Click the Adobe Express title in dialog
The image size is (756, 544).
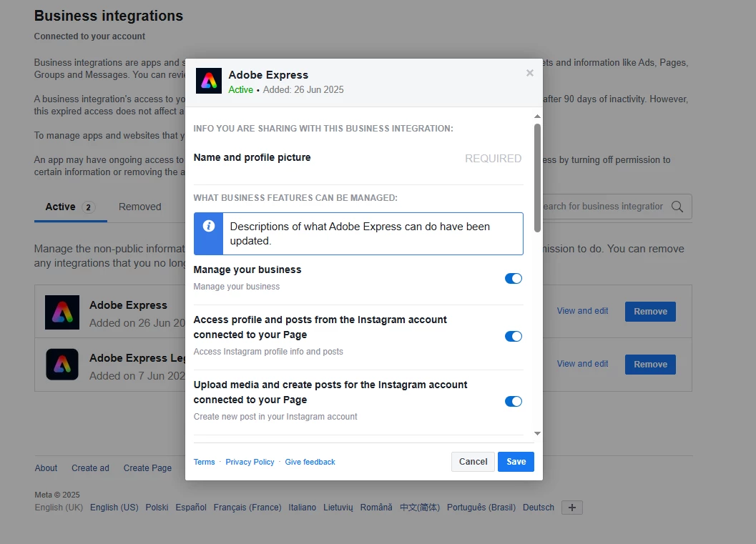click(x=268, y=74)
